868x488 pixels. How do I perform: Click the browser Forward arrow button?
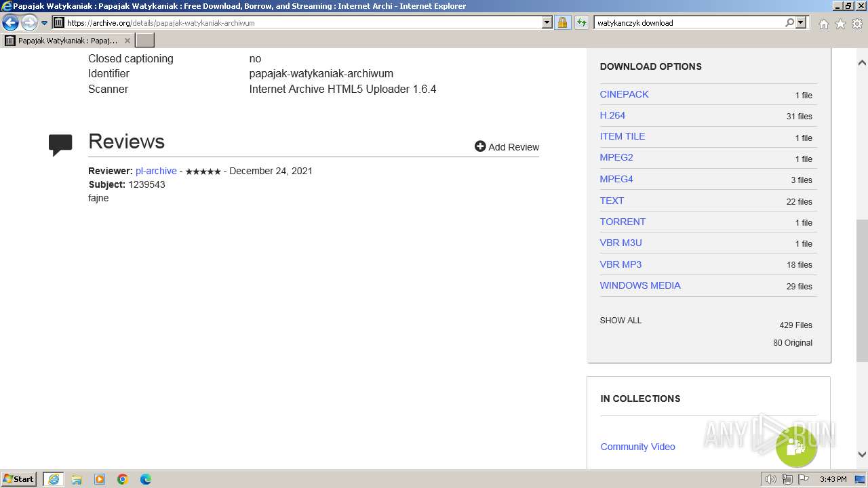29,22
